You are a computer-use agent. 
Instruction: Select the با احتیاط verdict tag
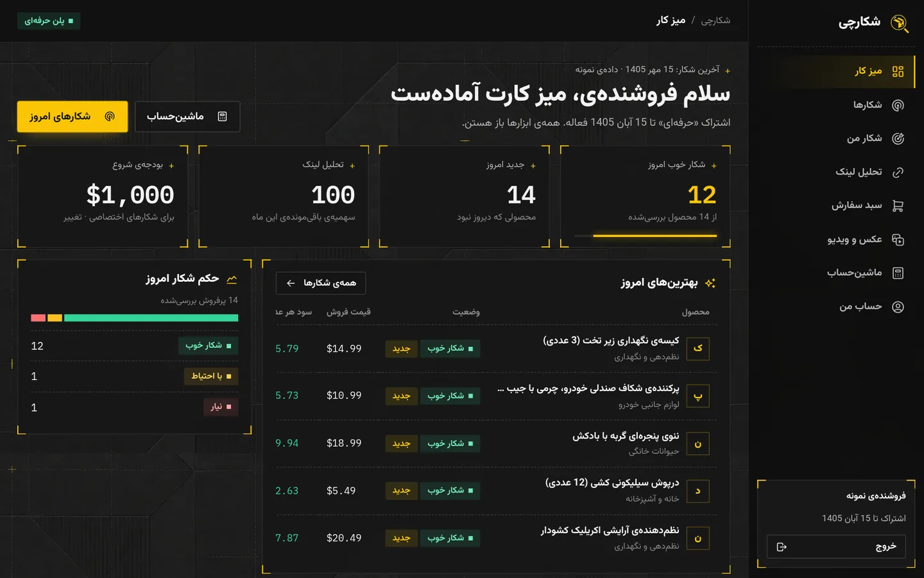click(210, 376)
